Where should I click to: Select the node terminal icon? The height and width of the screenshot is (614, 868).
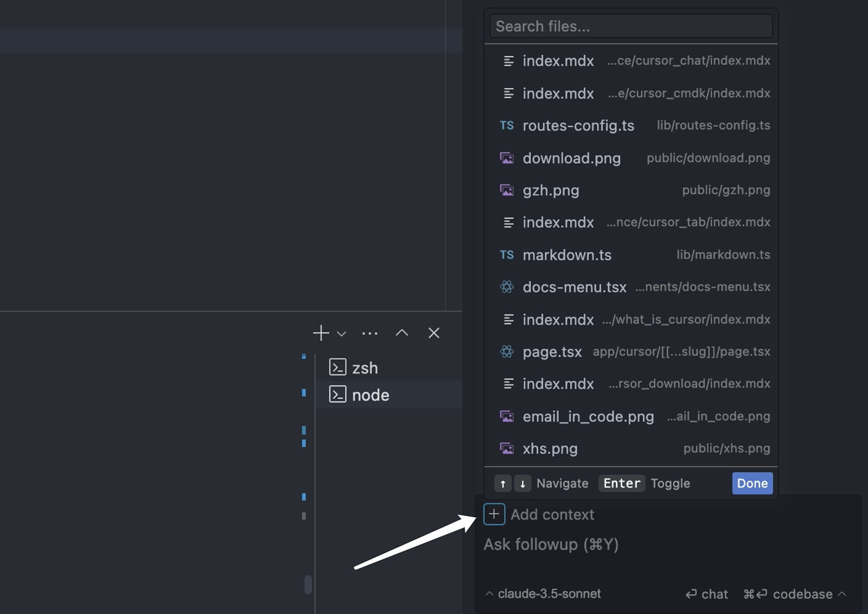(337, 395)
